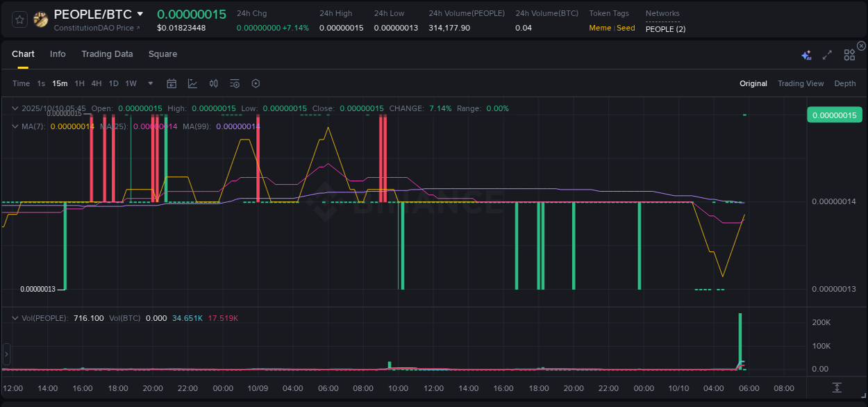Open the indicators list icon
This screenshot has width=868, height=407.
pos(234,83)
